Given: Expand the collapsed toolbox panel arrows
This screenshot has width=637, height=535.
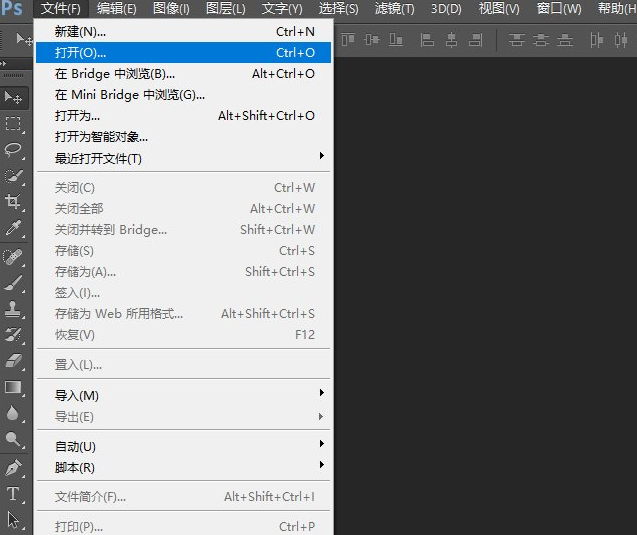Looking at the screenshot, I should (x=4, y=63).
